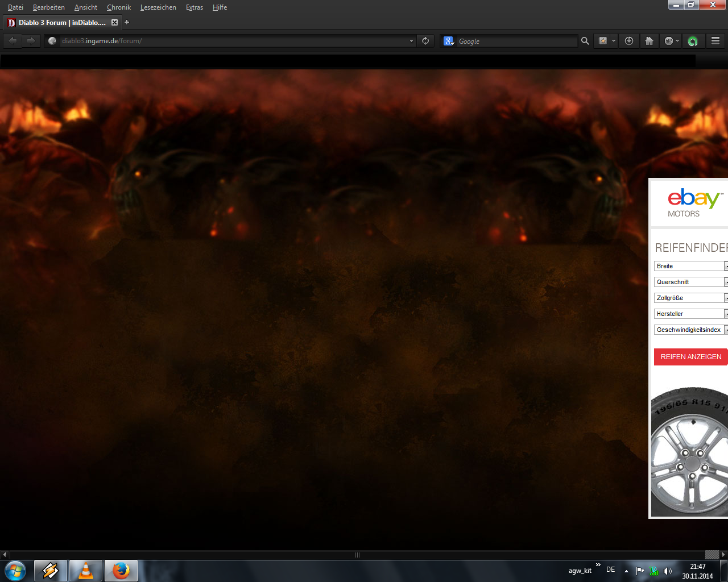Open the Extras menu
This screenshot has height=582, width=728.
click(195, 7)
